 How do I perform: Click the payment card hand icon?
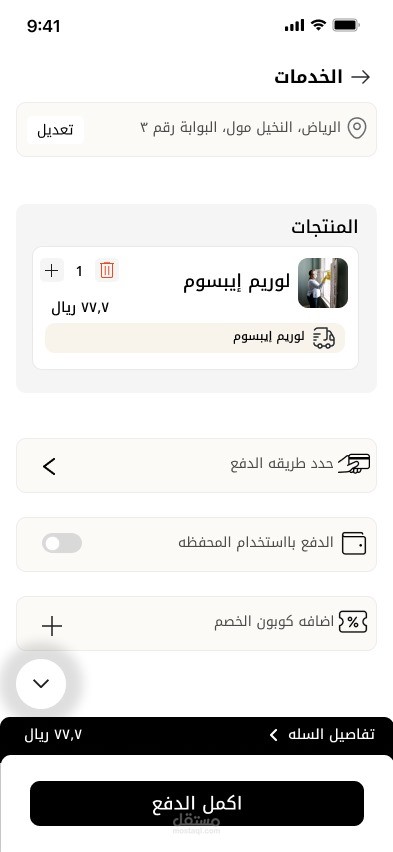pyautogui.click(x=354, y=465)
